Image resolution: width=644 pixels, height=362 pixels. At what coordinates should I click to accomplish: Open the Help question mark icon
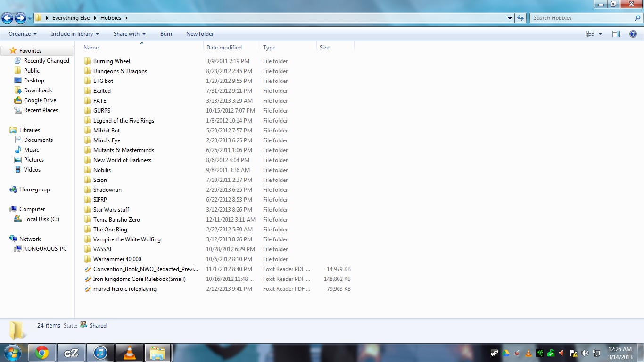coord(633,34)
